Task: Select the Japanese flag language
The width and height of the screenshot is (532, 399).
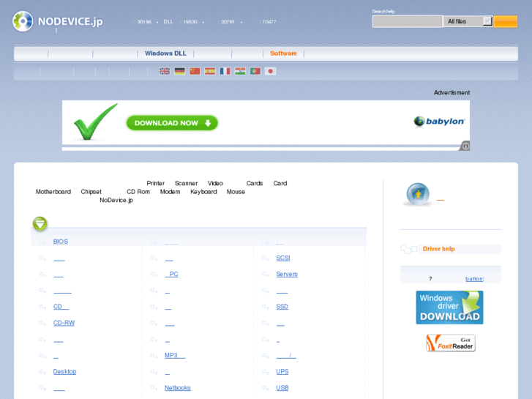Action: (271, 71)
